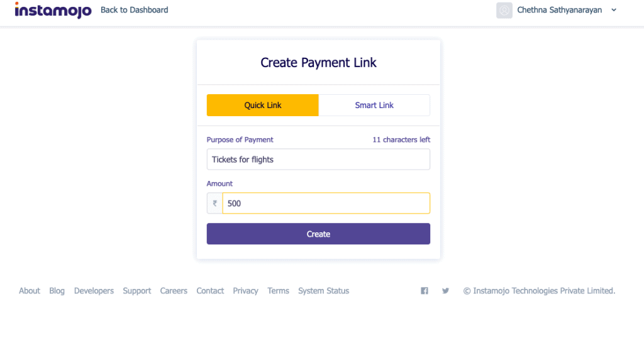Open the Careers footer link
The height and width of the screenshot is (341, 644).
pos(174,291)
